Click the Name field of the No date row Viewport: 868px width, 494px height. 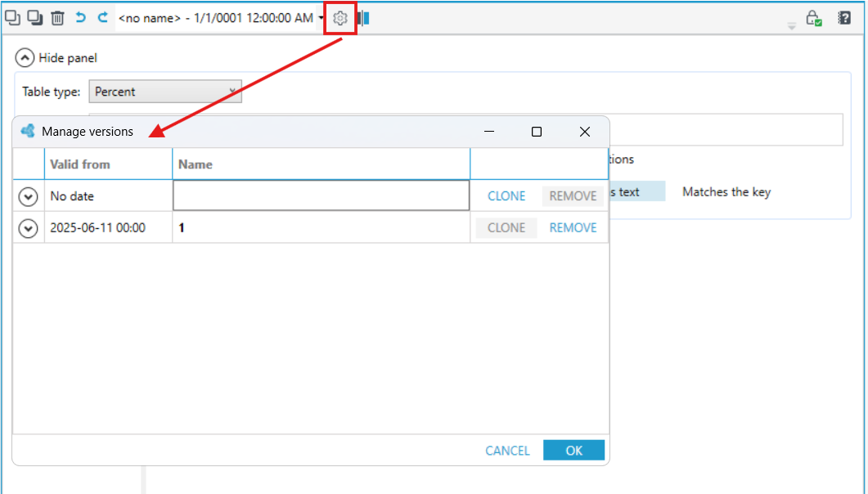pyautogui.click(x=321, y=195)
